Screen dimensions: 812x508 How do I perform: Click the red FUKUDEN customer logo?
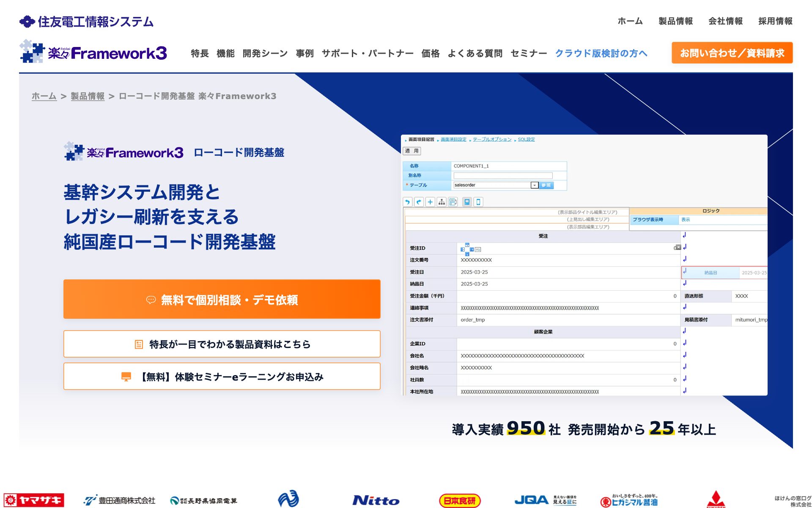coord(716,500)
